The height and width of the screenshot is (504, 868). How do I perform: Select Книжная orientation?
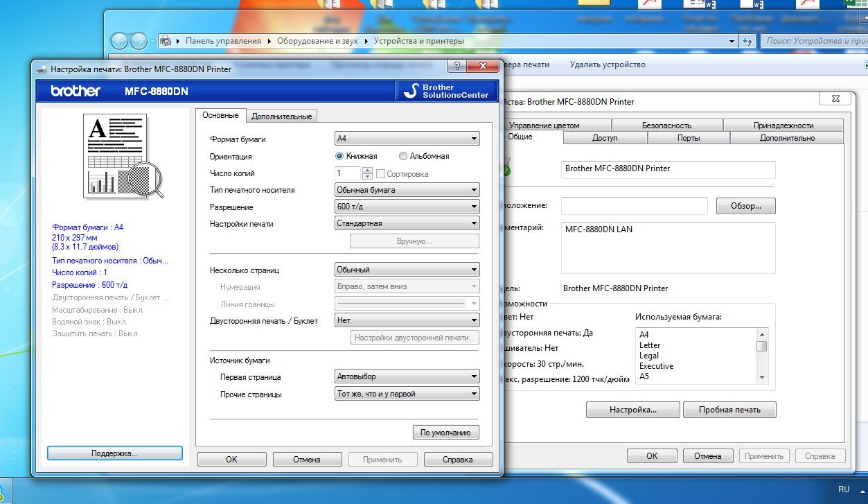pos(356,156)
